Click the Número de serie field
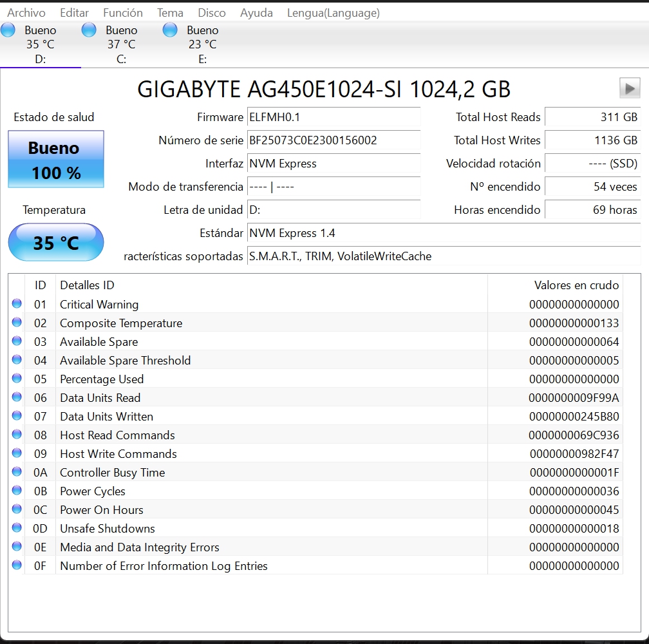649x644 pixels. (334, 140)
